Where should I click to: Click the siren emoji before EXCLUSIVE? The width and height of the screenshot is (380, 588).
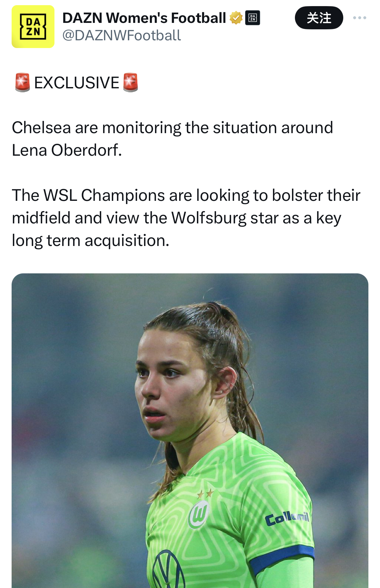click(23, 83)
